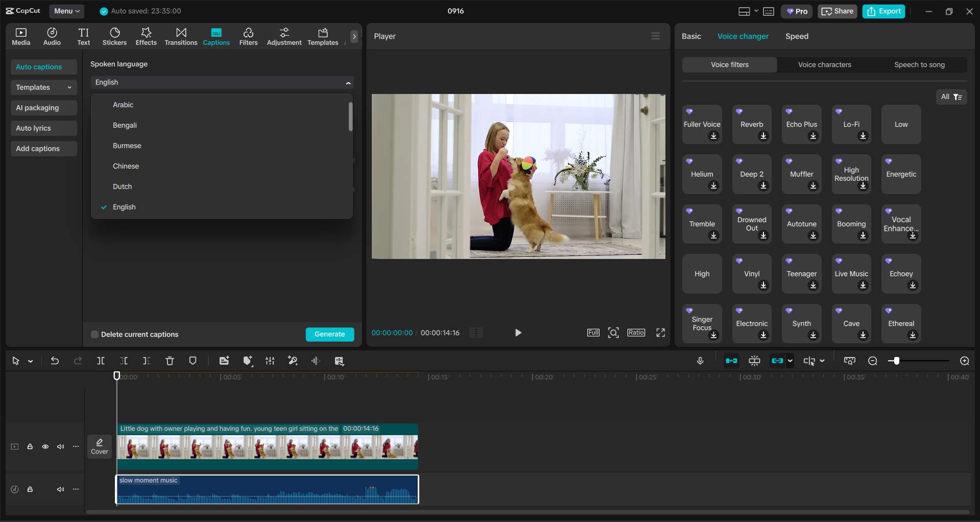Screen dimensions: 980x522
Task: Open the Menu dropdown
Action: coord(67,11)
